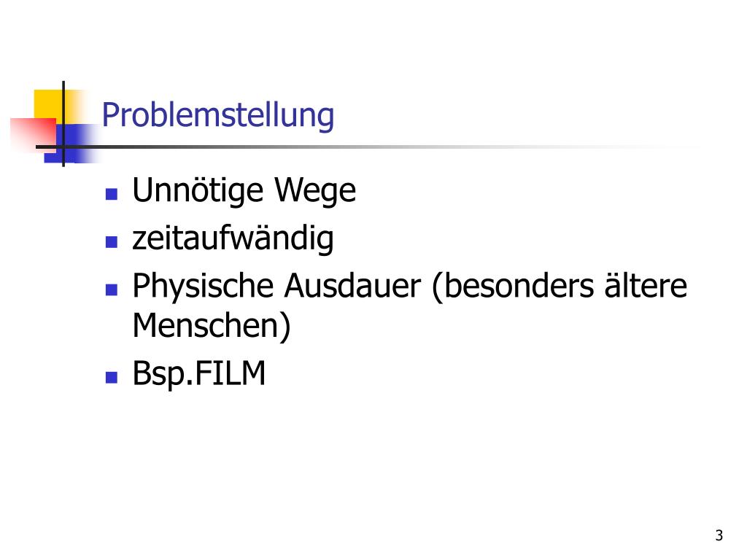Click the blue bullet before Unnötige Wege

(x=112, y=194)
